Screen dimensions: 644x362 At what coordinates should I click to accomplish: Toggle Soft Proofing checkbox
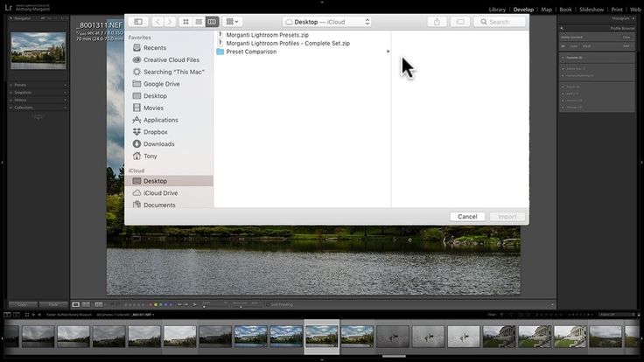click(268, 304)
